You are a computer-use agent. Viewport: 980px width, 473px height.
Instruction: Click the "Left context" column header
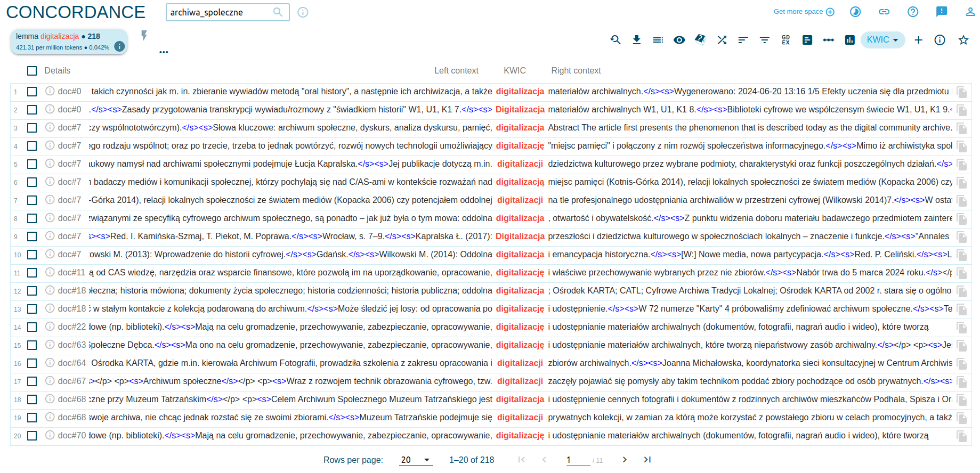coord(456,71)
